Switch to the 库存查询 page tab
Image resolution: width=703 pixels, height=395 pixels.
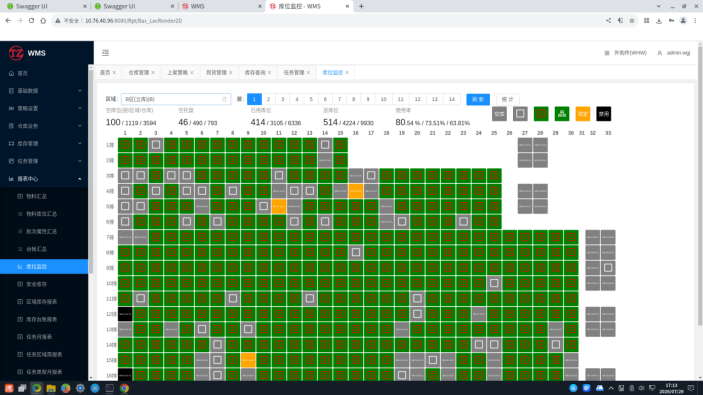coord(255,73)
